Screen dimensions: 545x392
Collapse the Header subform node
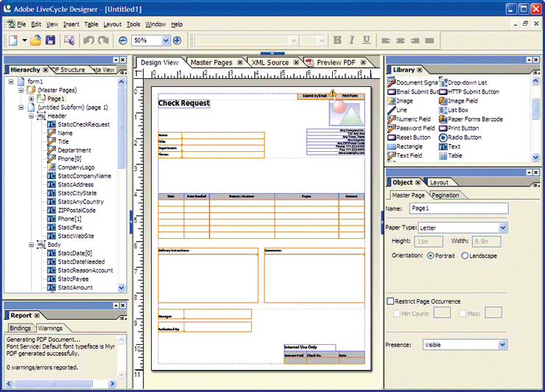31,116
